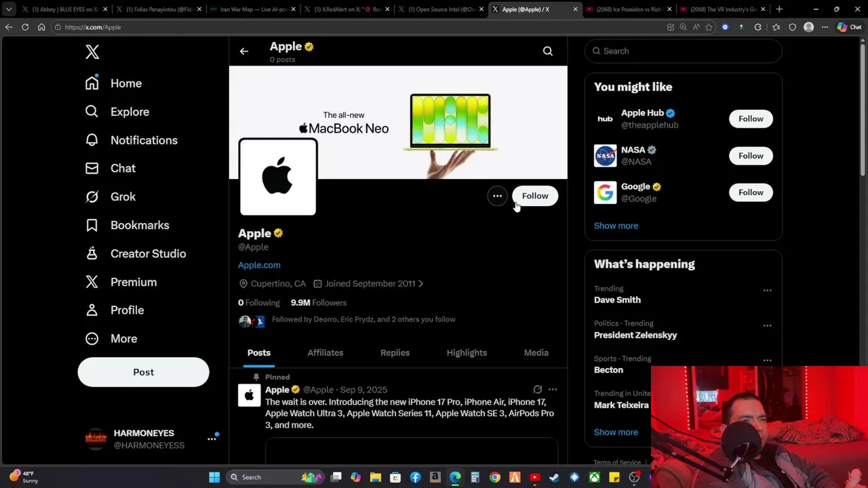Open Steam from the taskbar
This screenshot has height=488, width=868.
(x=555, y=477)
